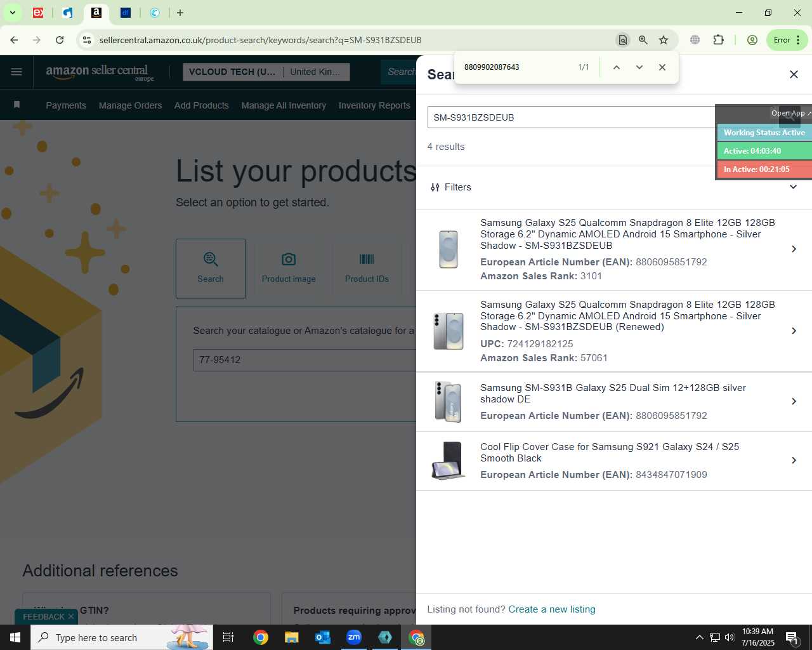Switch to the fourth browser tab
Screen dimensions: 812x650
[x=126, y=13]
